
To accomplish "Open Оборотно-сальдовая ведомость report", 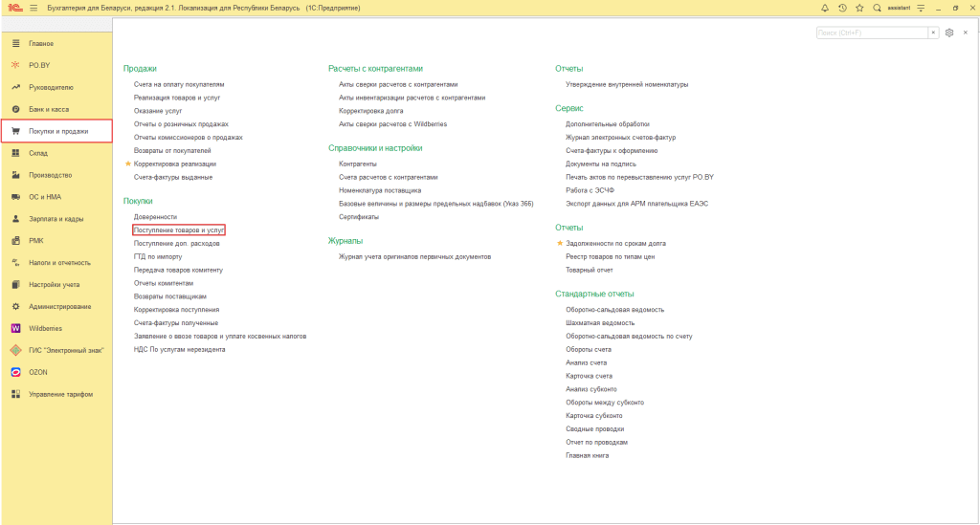I will [x=615, y=310].
